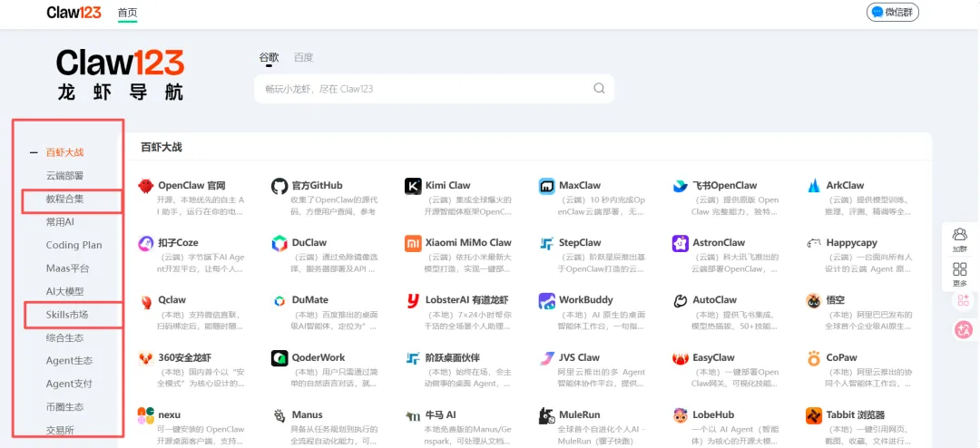The height and width of the screenshot is (448, 980).
Task: Click the 微信群 button at top right
Action: (x=893, y=13)
